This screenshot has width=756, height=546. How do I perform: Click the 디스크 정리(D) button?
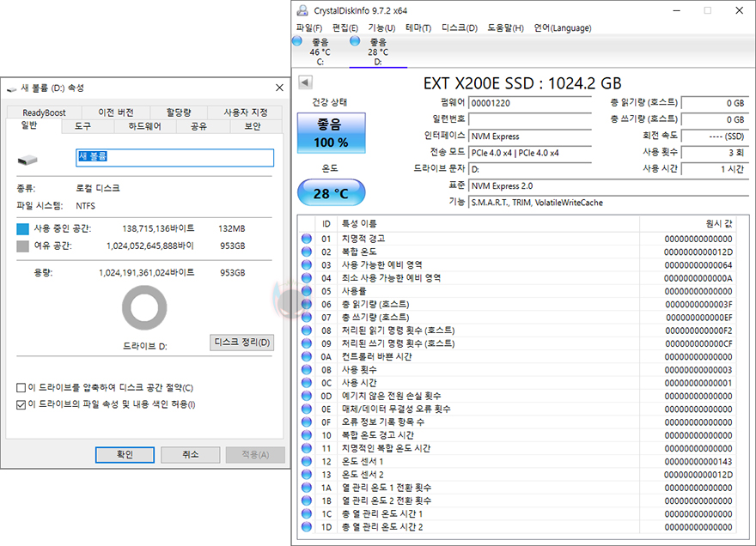[x=241, y=343]
